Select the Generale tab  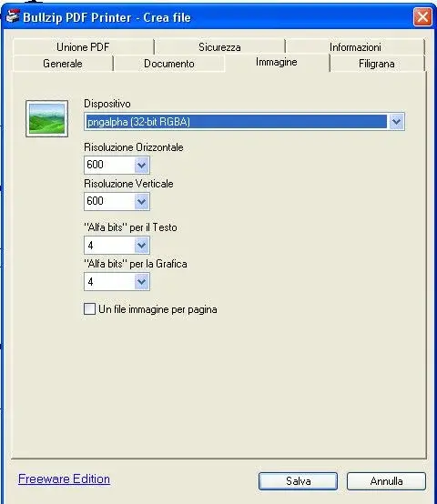(63, 64)
